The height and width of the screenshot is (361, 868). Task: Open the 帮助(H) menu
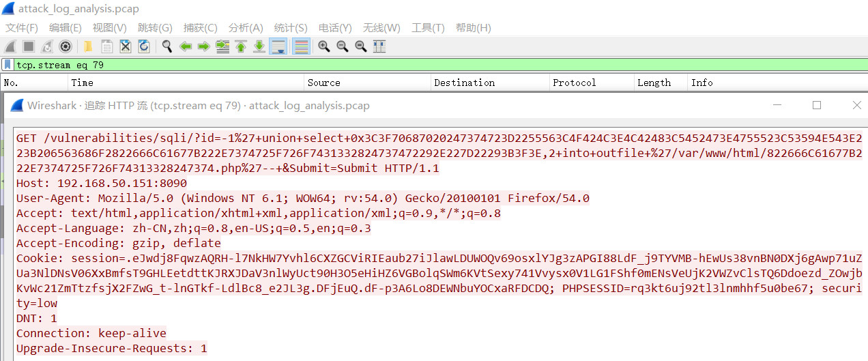pyautogui.click(x=474, y=28)
